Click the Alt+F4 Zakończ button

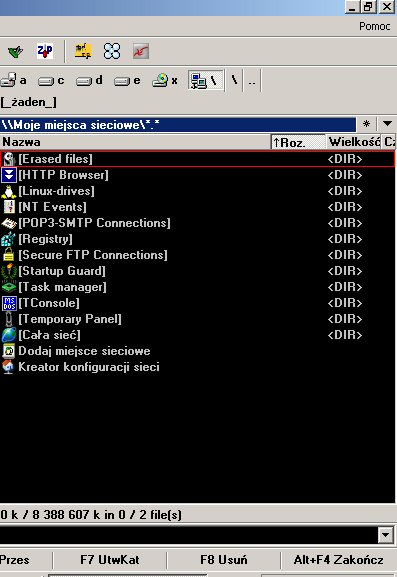point(338,560)
